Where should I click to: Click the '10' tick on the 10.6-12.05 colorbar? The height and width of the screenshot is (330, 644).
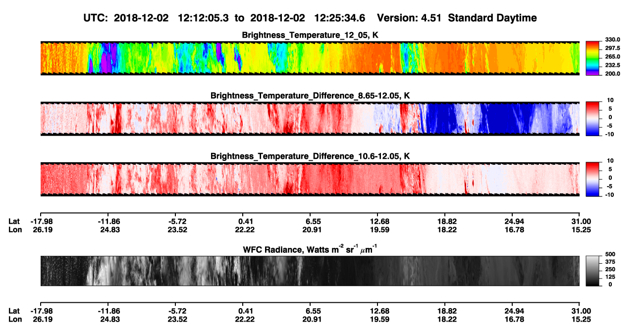[611, 161]
